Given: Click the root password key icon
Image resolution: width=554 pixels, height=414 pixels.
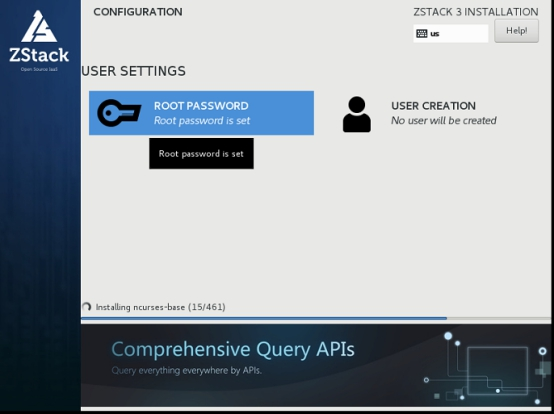Looking at the screenshot, I should click(119, 113).
